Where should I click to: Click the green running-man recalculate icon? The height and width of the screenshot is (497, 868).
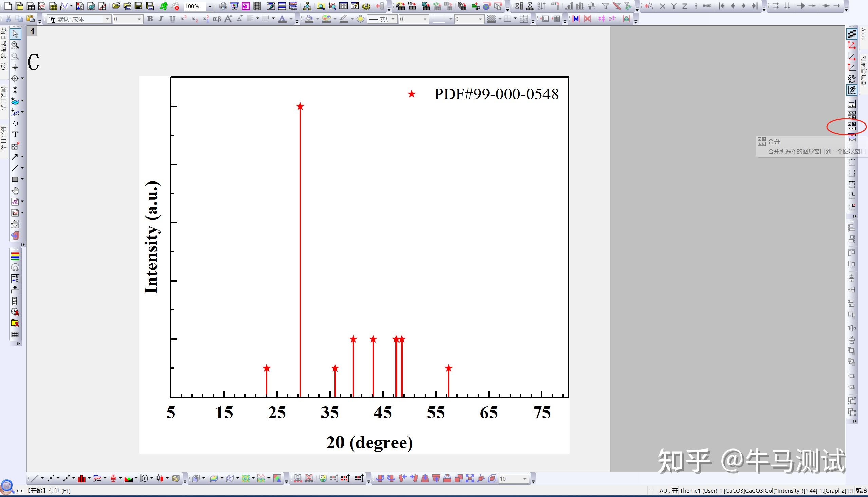(x=164, y=6)
